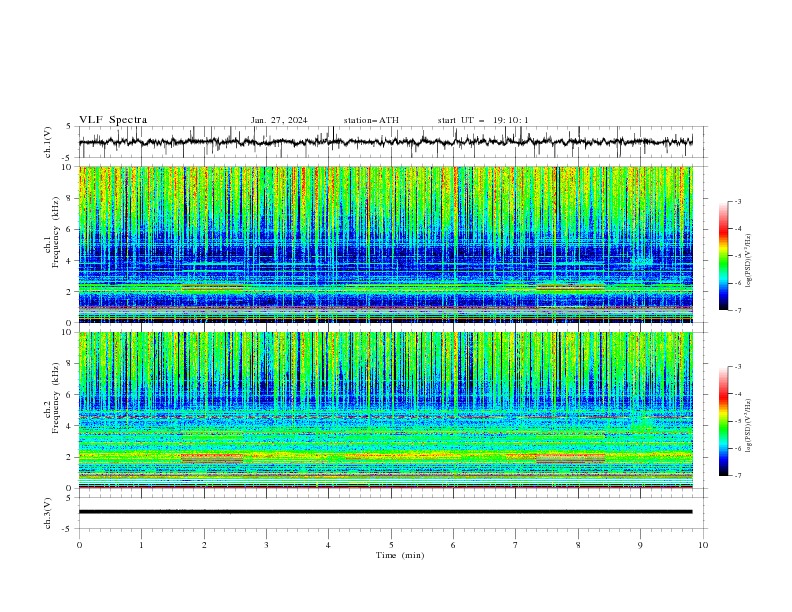Click the "ch.1(V)" axis label

pos(48,142)
